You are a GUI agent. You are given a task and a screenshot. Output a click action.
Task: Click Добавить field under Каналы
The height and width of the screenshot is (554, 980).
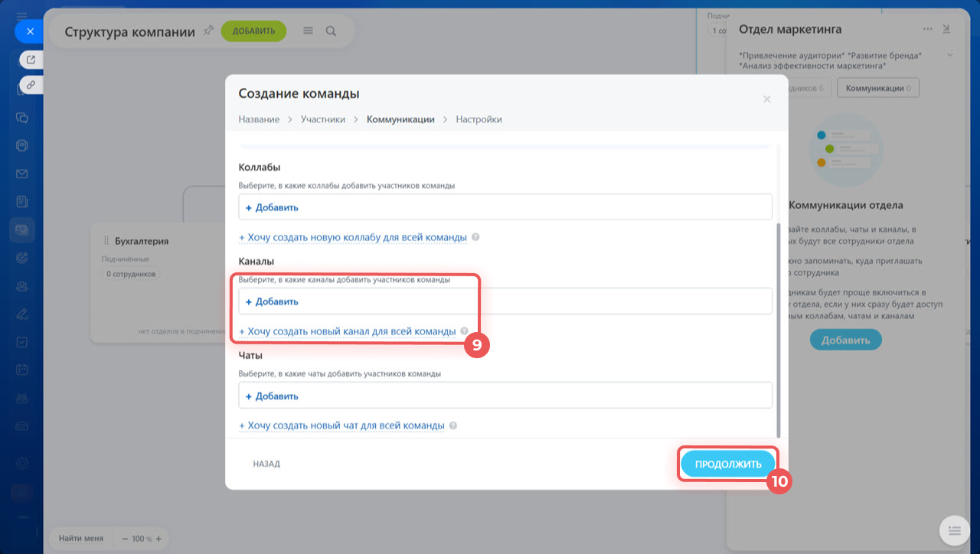click(x=505, y=301)
